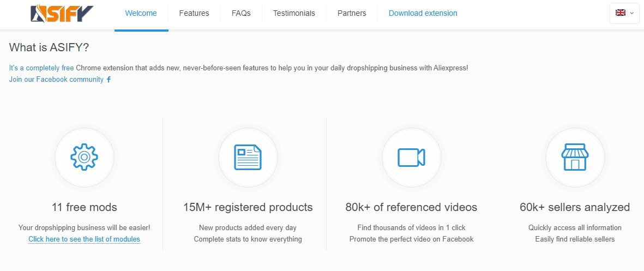
Task: Click the Join our Facebook community link
Action: 56,80
